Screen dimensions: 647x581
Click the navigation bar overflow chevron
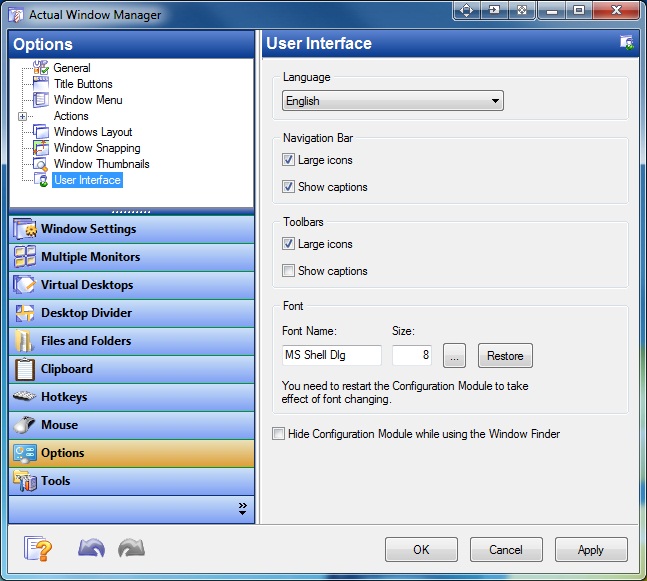(x=243, y=508)
